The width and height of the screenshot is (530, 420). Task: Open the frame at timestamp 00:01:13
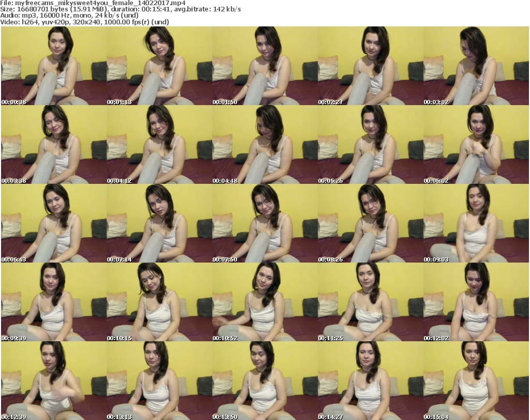click(159, 66)
